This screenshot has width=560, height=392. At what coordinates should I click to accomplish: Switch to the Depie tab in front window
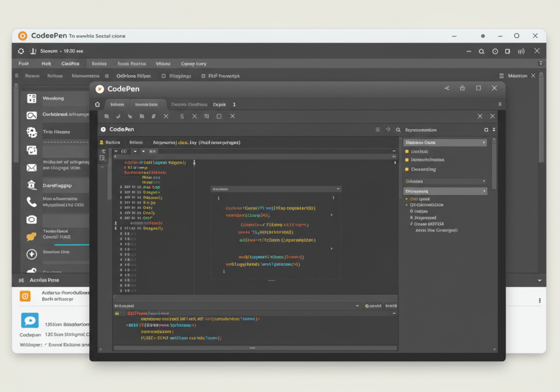[219, 104]
